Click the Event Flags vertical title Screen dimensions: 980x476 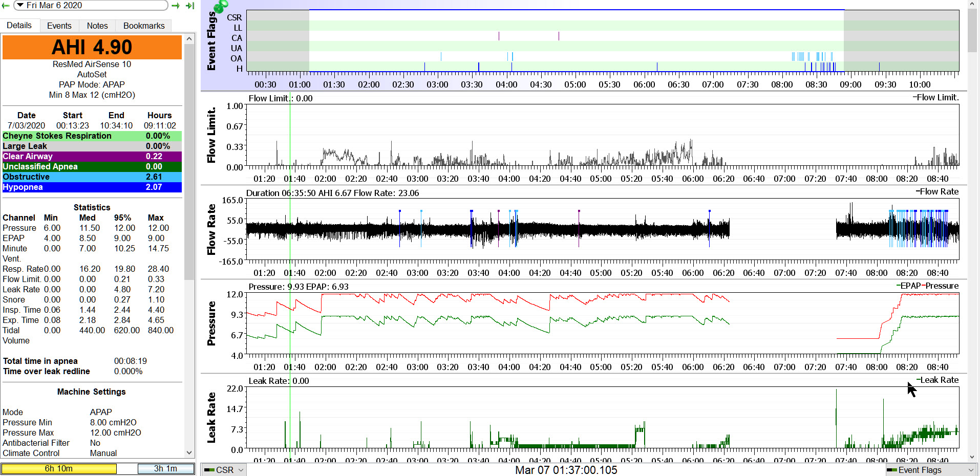point(211,41)
